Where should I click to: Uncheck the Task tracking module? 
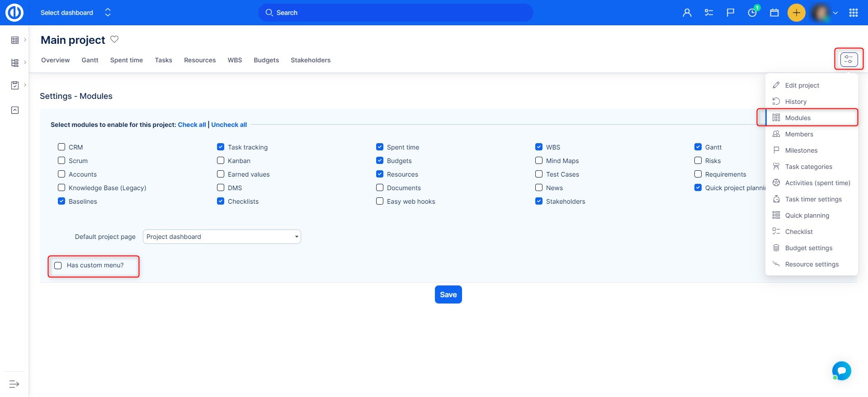221,147
